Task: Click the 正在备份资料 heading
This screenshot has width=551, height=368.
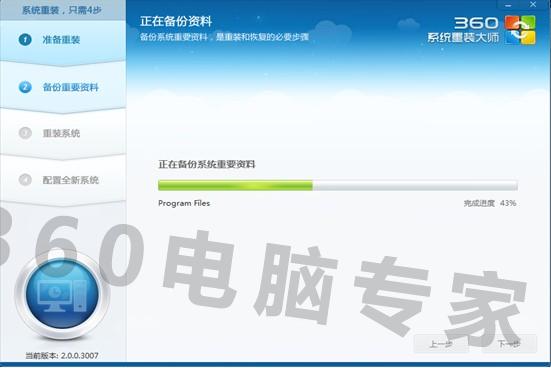Action: coord(176,21)
